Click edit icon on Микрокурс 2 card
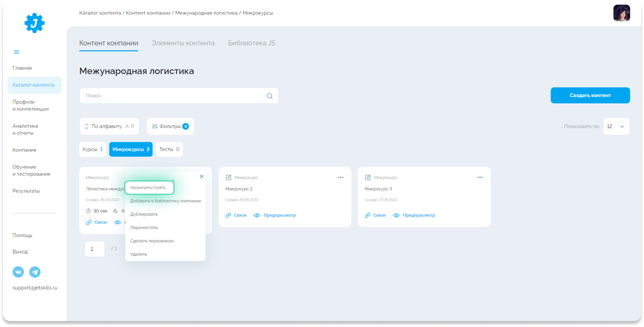 coord(228,177)
